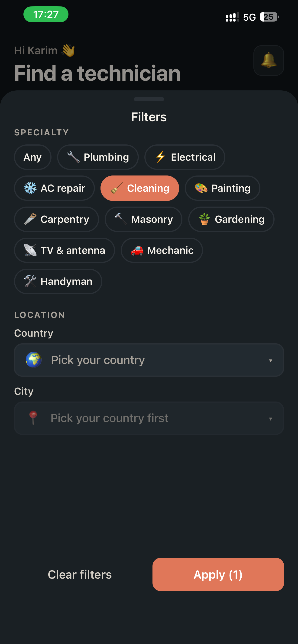Choose the Masonry specialty option

coord(143,219)
